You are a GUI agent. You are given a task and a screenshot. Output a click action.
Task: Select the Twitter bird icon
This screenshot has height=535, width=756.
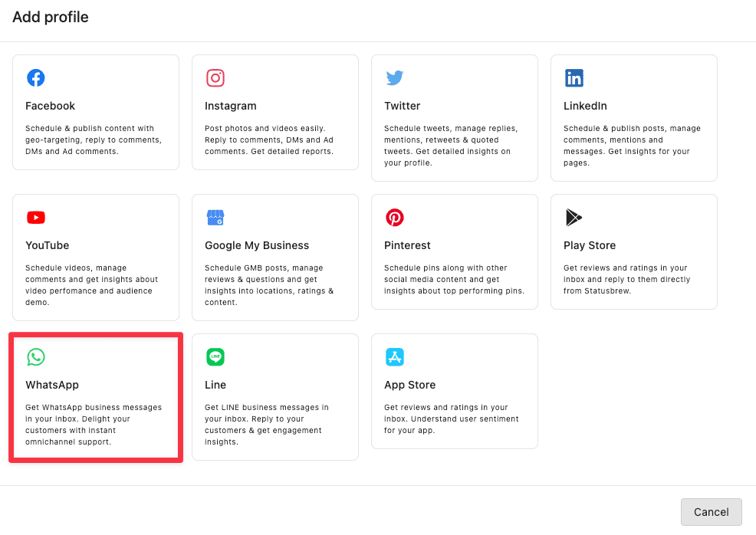pyautogui.click(x=395, y=77)
